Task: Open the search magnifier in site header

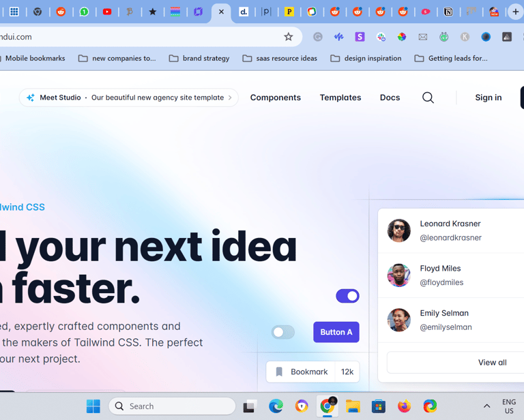Action: tap(428, 97)
